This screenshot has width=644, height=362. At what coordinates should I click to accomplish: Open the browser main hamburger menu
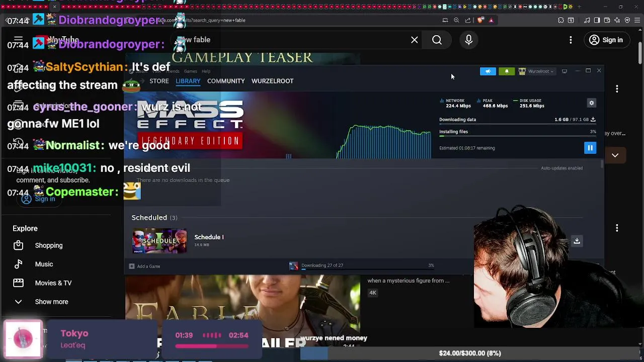[637, 20]
